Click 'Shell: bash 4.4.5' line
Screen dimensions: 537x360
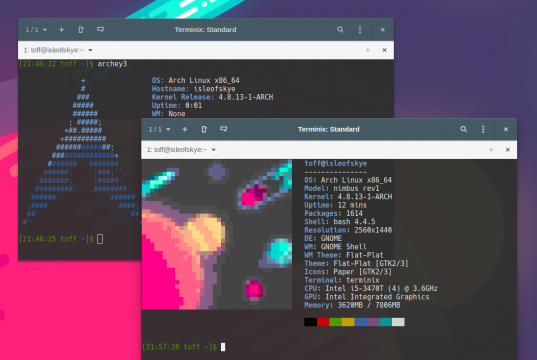coord(340,222)
